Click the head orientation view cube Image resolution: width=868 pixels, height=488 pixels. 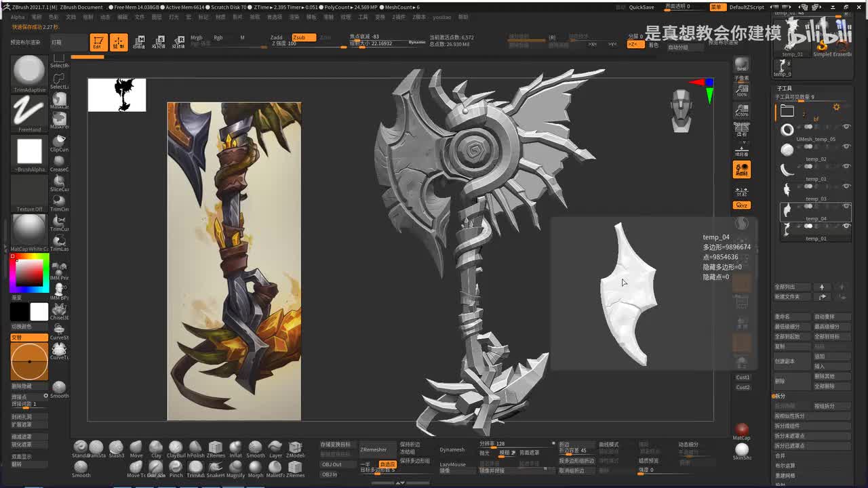(682, 111)
